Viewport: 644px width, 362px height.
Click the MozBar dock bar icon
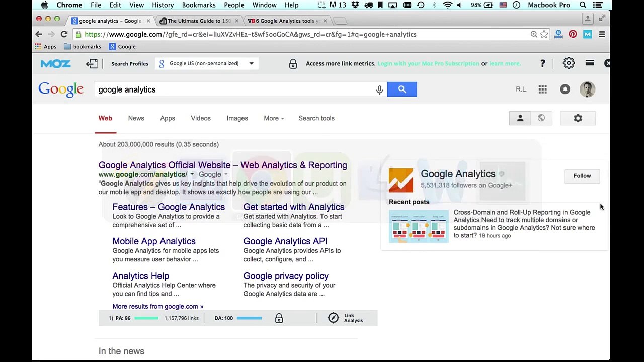[x=590, y=63]
